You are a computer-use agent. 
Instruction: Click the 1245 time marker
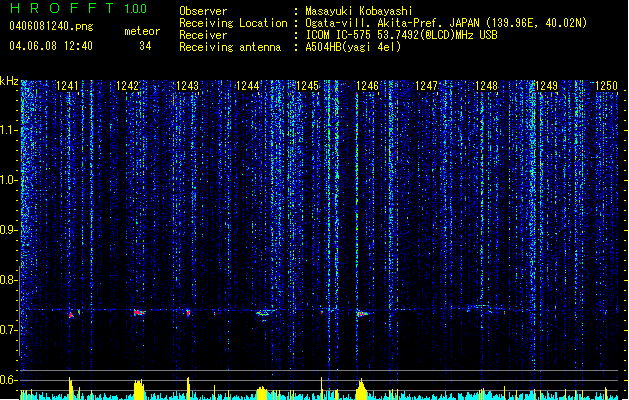pos(307,86)
